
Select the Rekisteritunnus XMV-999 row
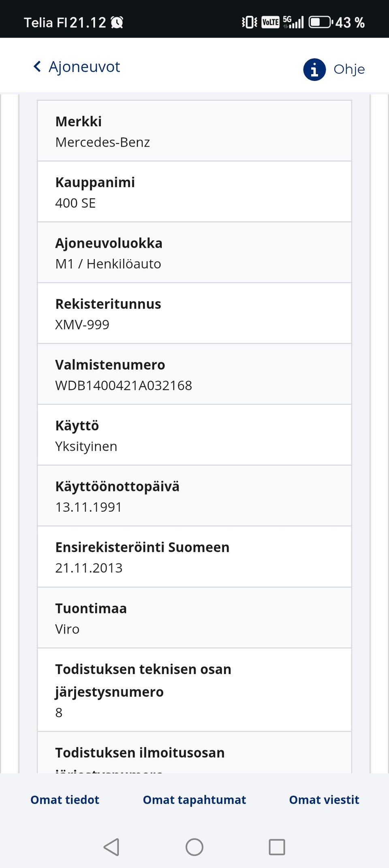click(194, 313)
